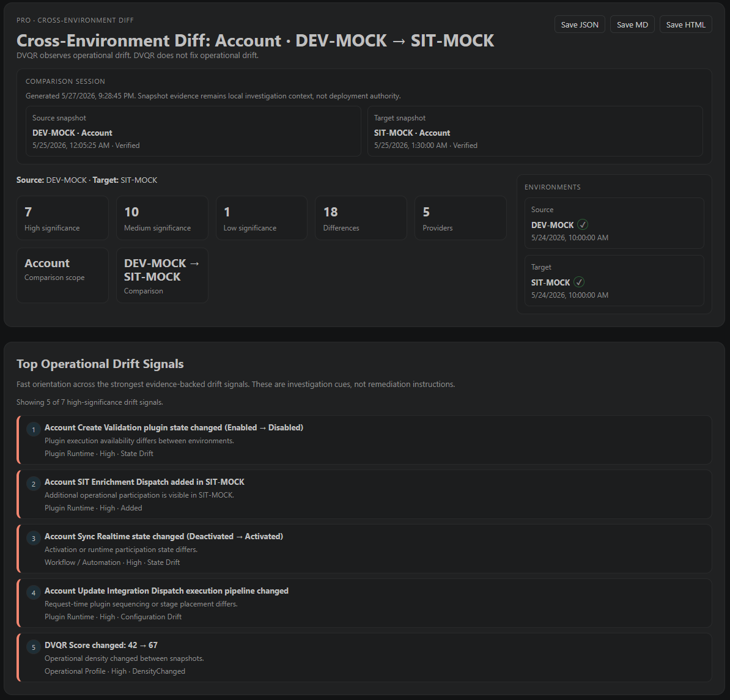Click source snapshot timestamp 12:05:25 AM · Verified

pyautogui.click(x=86, y=146)
